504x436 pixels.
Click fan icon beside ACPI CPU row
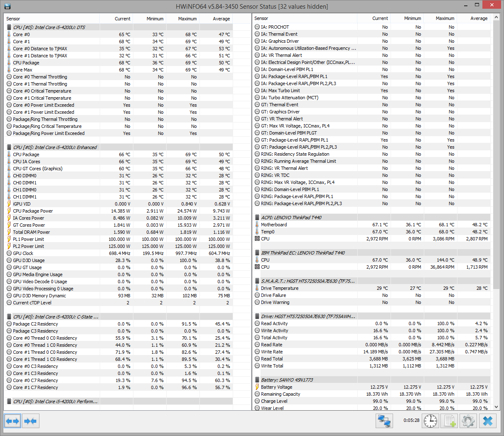coord(257,239)
